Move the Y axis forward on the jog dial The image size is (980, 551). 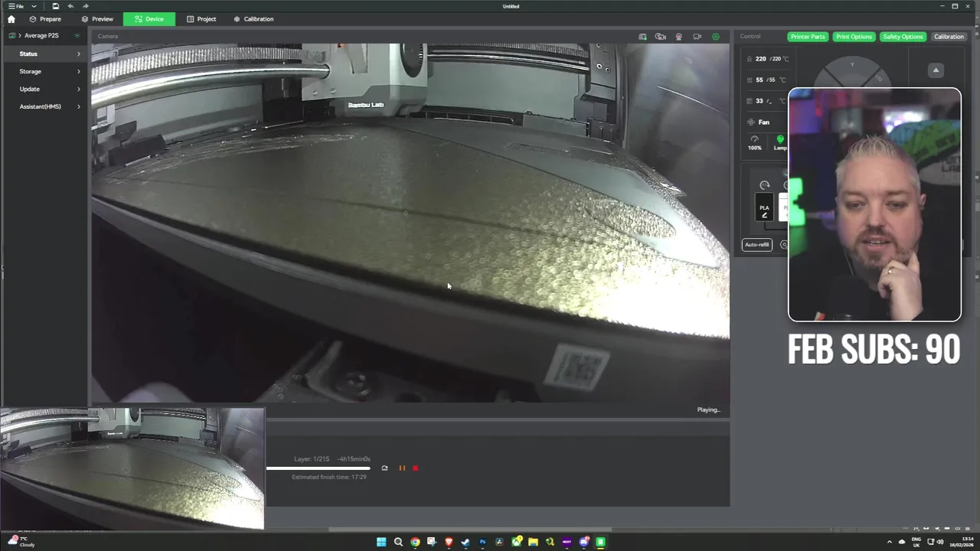(x=852, y=65)
